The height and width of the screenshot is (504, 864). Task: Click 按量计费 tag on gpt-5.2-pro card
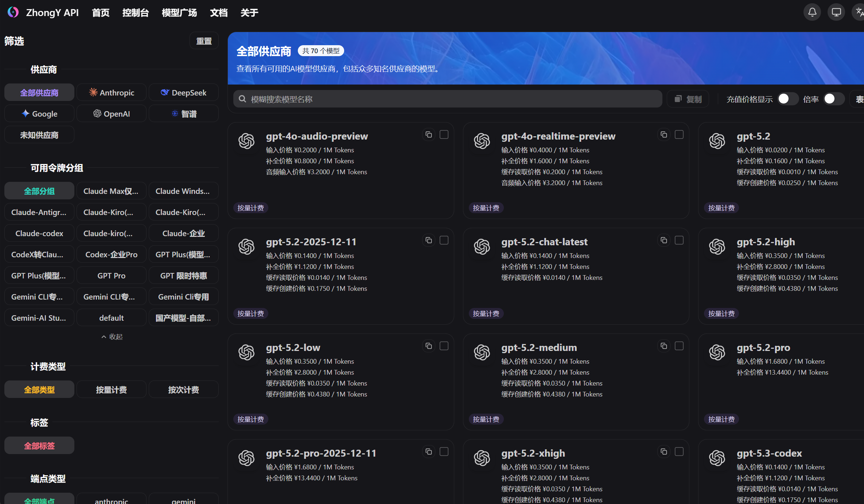pyautogui.click(x=721, y=419)
